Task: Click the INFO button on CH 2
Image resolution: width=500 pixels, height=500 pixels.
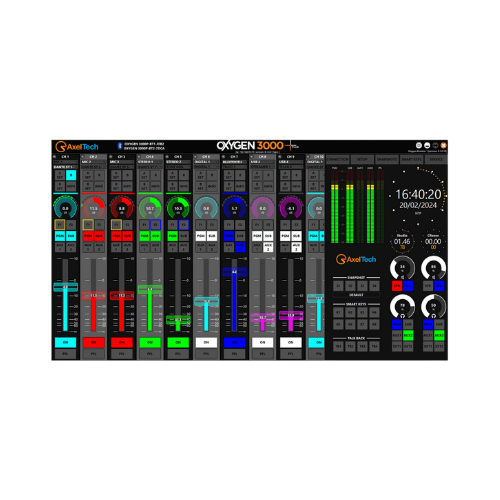Action: point(99,186)
